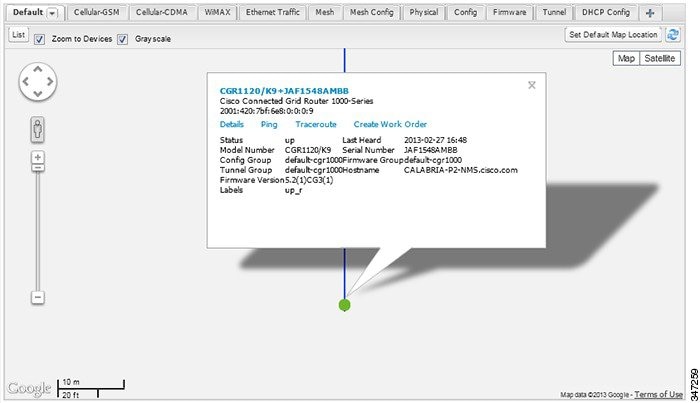Screen dimensions: 700x403
Task: Click the zoom slider handle
Action: pos(38,168)
